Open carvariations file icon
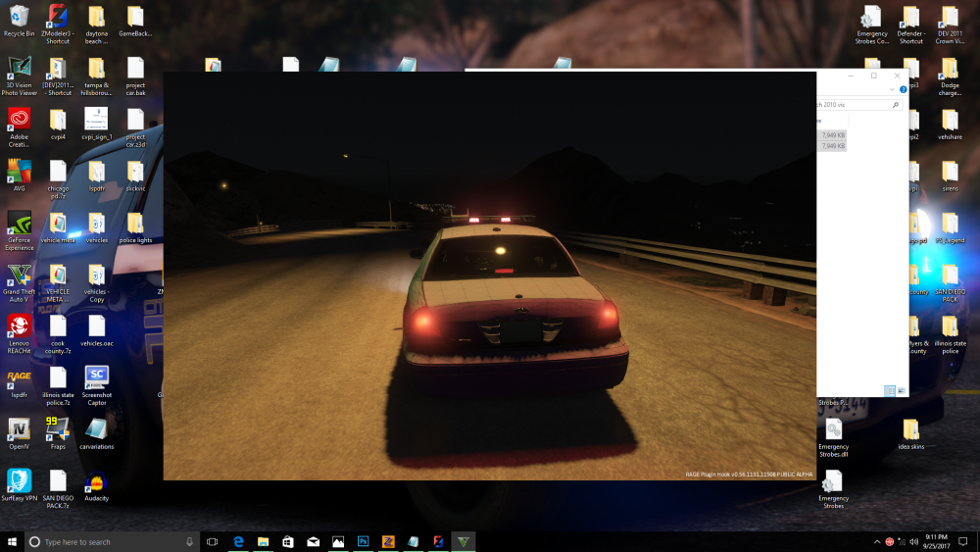Viewport: 980px width, 552px height. coord(96,433)
